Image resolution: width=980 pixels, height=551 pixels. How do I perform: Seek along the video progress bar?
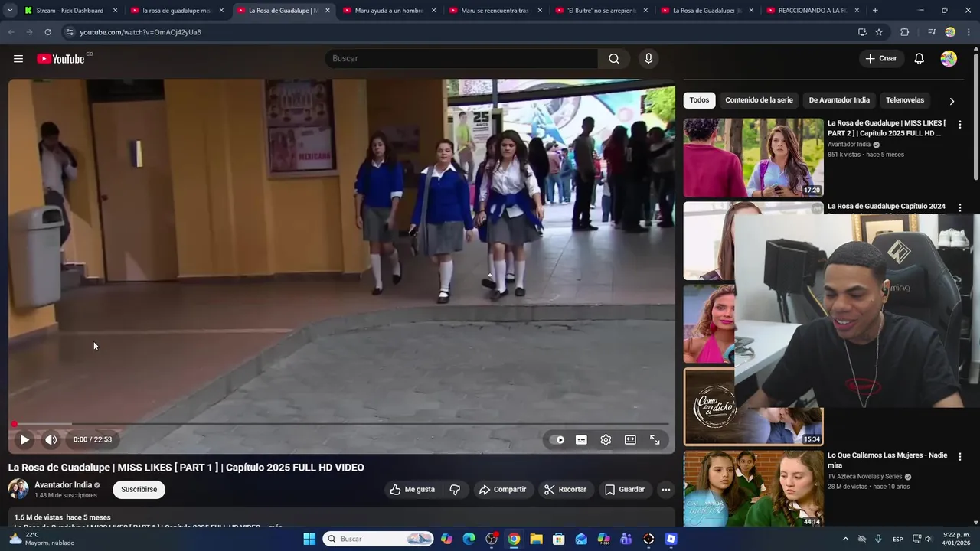pyautogui.click(x=341, y=424)
